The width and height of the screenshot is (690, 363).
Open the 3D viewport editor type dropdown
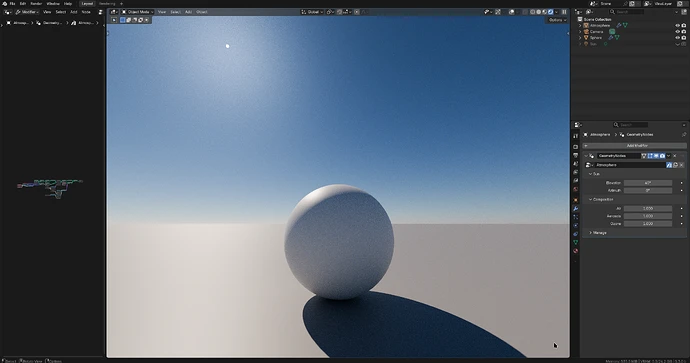pyautogui.click(x=114, y=12)
